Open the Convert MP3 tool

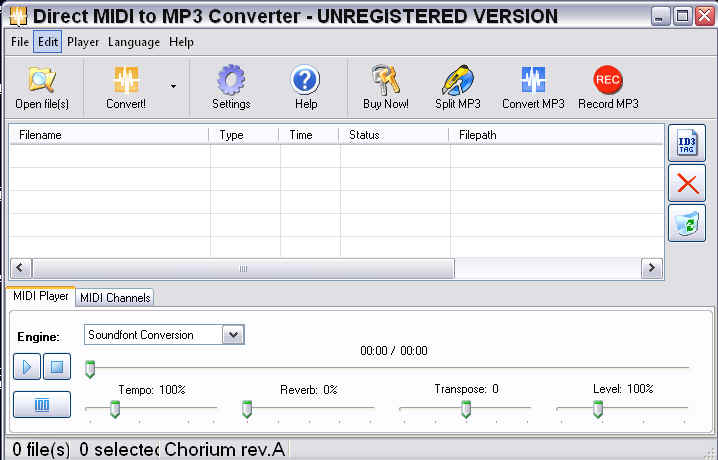pos(533,88)
